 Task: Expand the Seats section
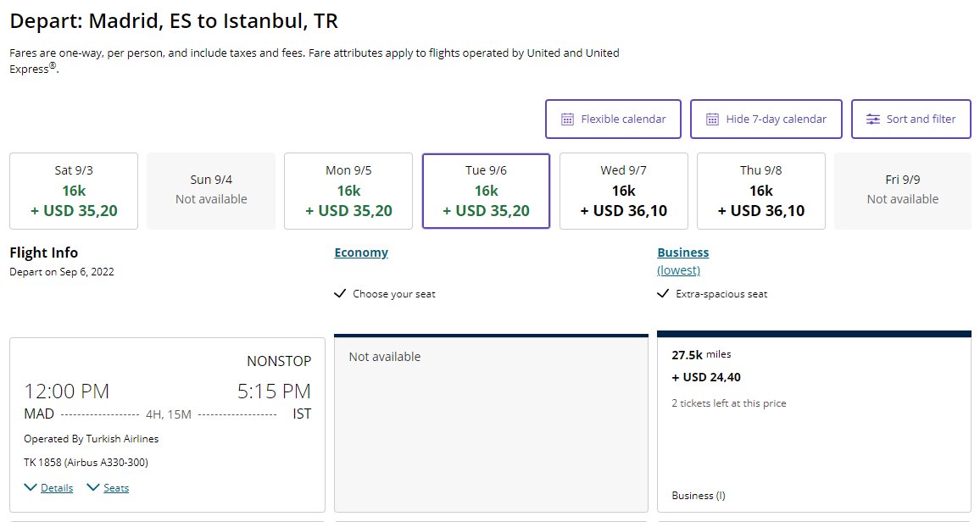tap(116, 488)
